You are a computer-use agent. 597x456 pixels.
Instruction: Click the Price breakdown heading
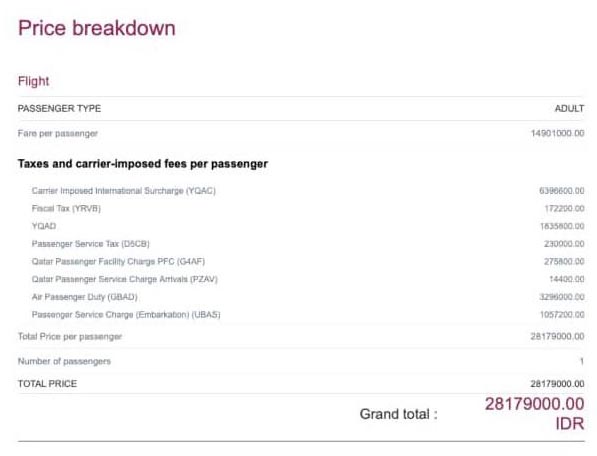(97, 29)
